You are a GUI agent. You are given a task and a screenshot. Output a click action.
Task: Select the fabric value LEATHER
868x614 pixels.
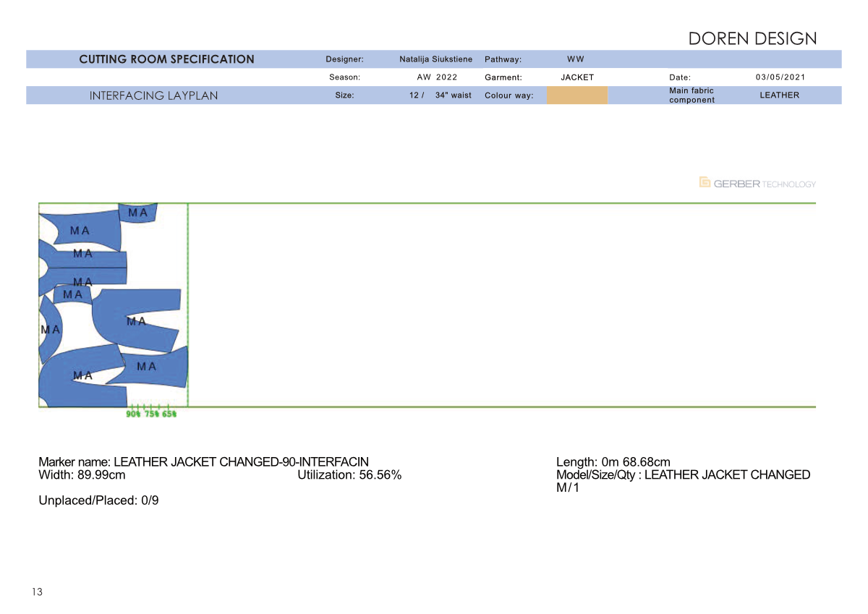pos(780,95)
